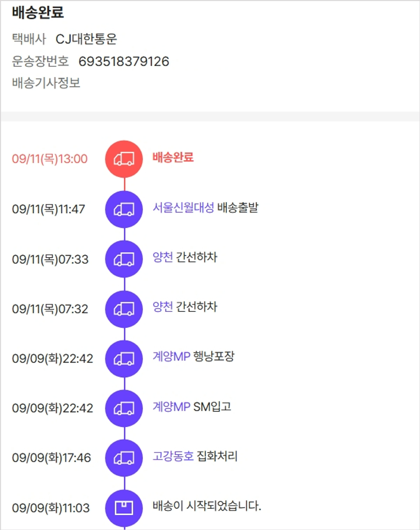Click truck icon beside 서울신월대성 배송출발
This screenshot has width=420, height=530.
coord(124,209)
